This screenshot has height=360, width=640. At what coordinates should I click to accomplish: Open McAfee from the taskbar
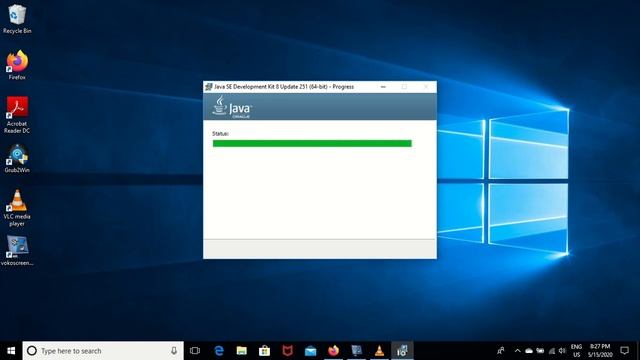click(287, 351)
